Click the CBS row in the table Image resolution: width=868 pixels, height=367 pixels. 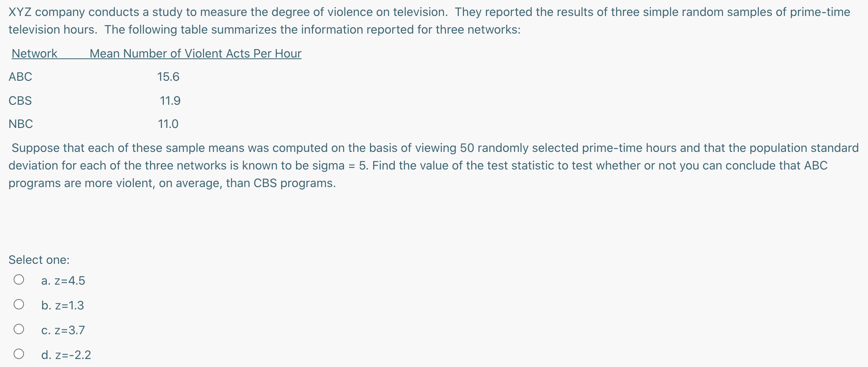click(20, 100)
